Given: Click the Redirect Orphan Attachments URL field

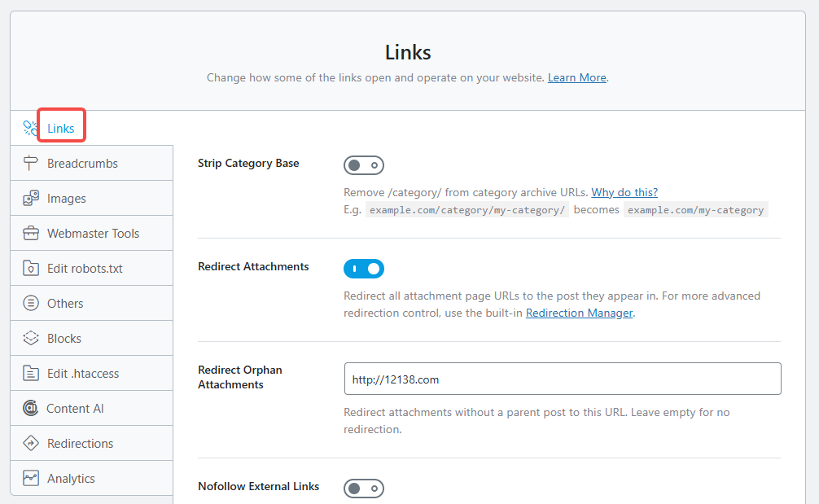Looking at the screenshot, I should pos(562,378).
